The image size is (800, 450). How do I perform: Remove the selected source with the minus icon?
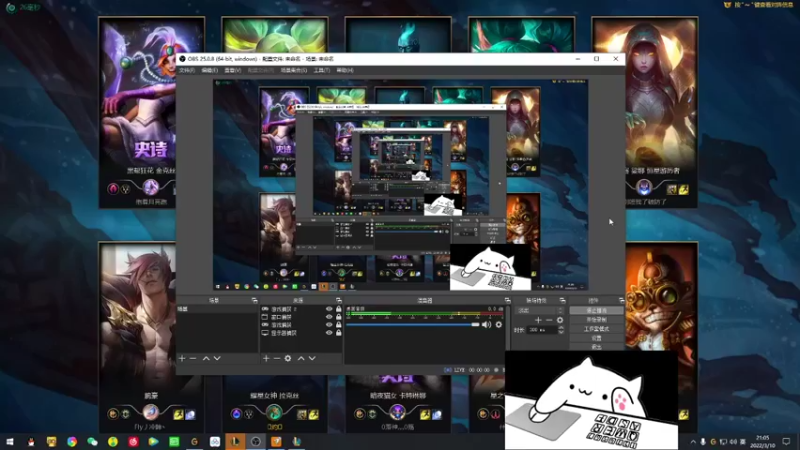point(277,359)
